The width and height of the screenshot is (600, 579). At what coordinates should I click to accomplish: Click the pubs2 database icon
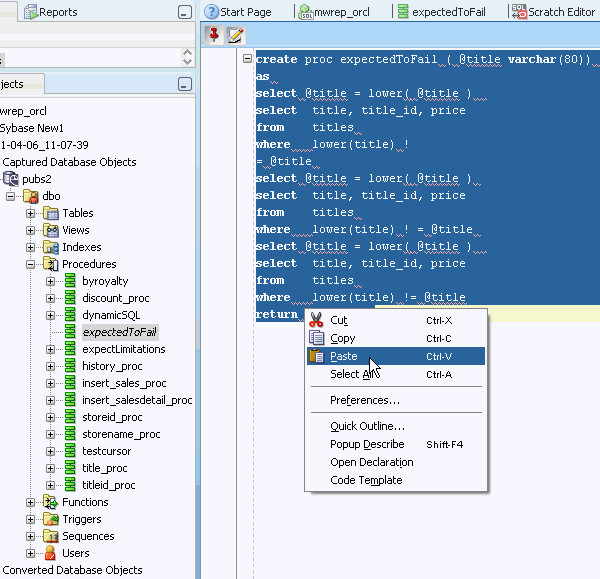point(11,179)
